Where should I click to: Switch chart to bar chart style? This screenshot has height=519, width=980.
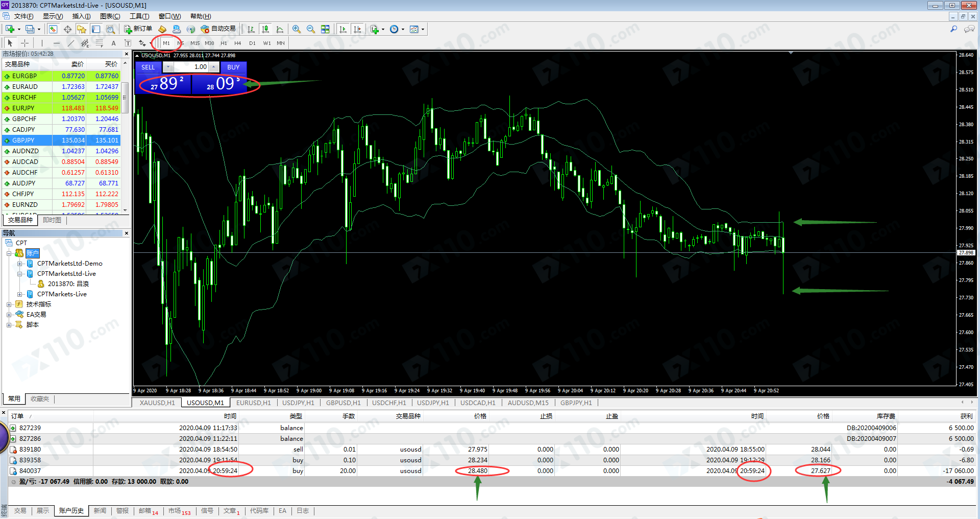pos(251,29)
